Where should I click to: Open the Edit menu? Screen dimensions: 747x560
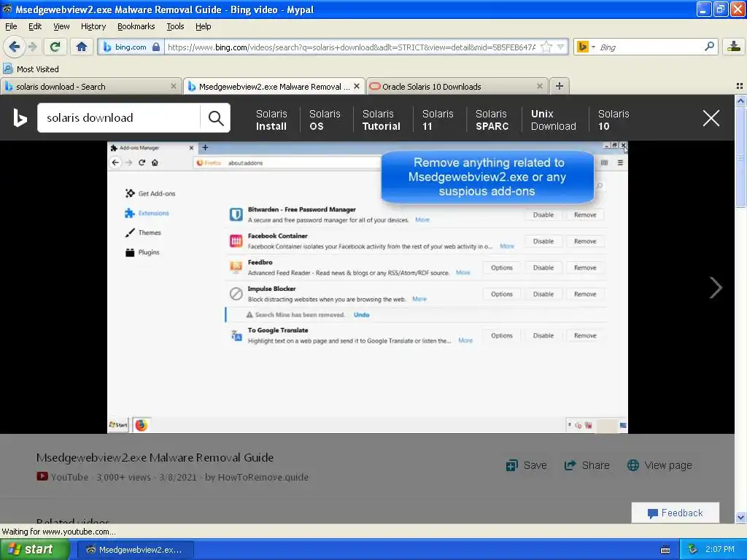[x=35, y=26]
